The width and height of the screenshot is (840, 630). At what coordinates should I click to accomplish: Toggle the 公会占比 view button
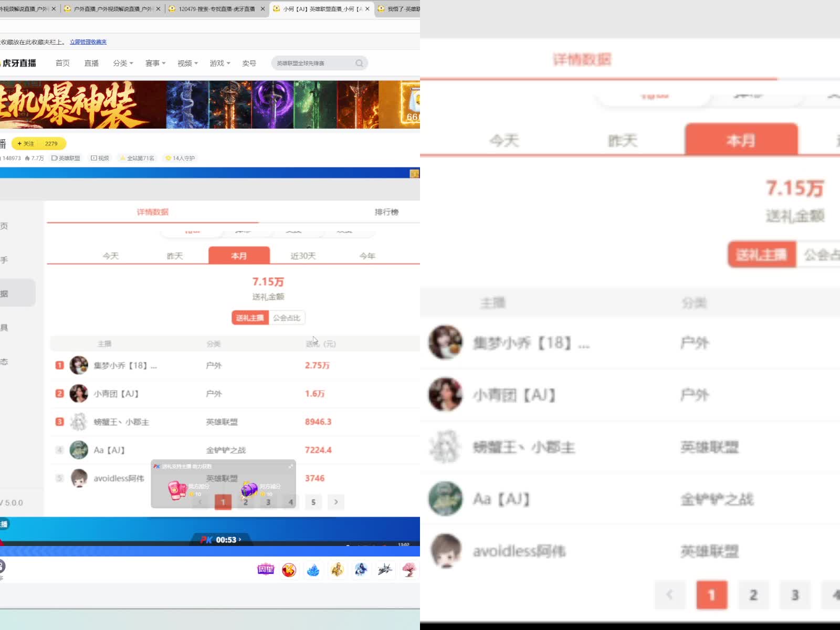pos(287,318)
